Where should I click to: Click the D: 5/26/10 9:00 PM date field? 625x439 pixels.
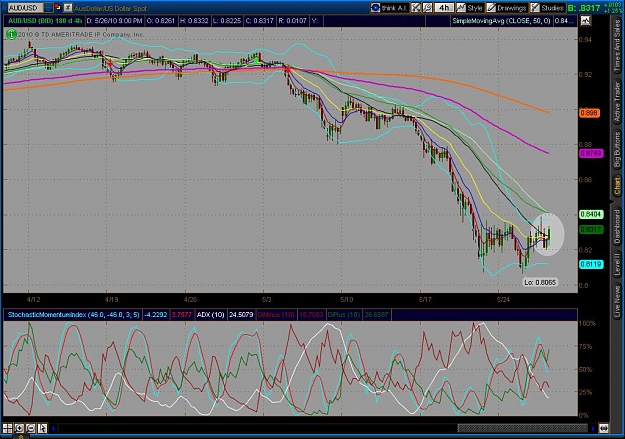pos(114,21)
